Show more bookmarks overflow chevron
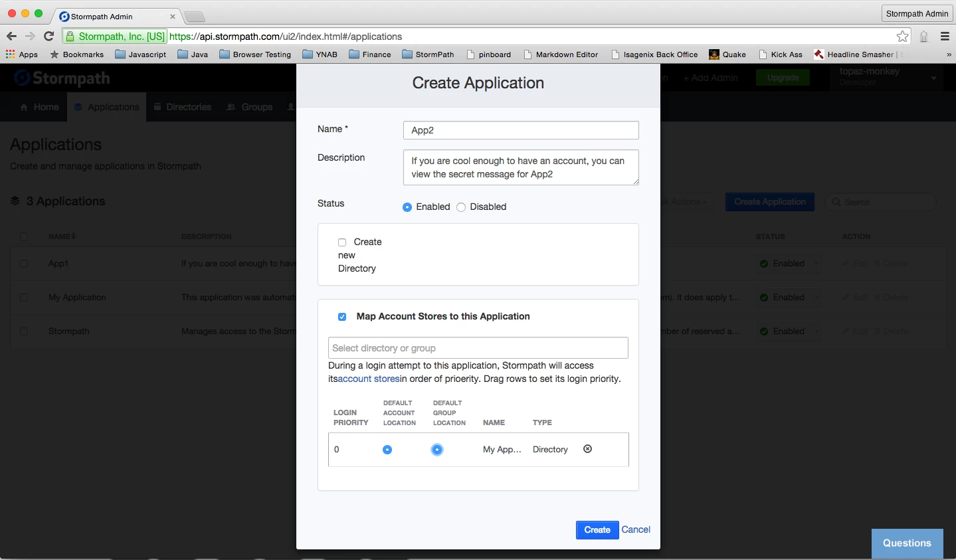The image size is (956, 560). [x=949, y=54]
